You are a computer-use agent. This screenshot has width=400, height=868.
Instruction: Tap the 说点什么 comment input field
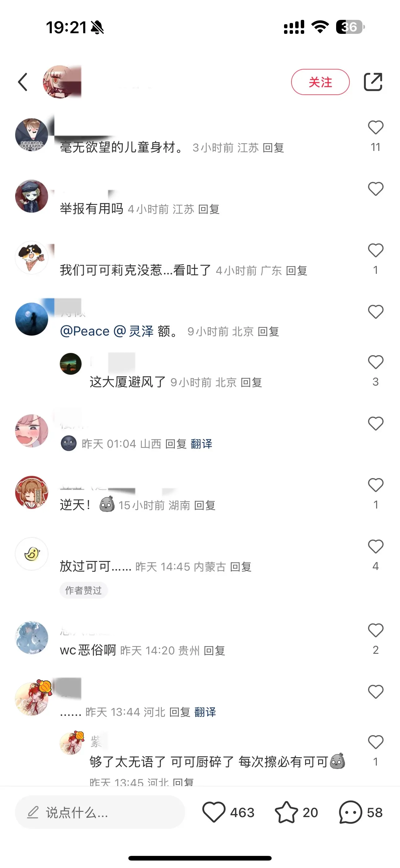tap(100, 812)
